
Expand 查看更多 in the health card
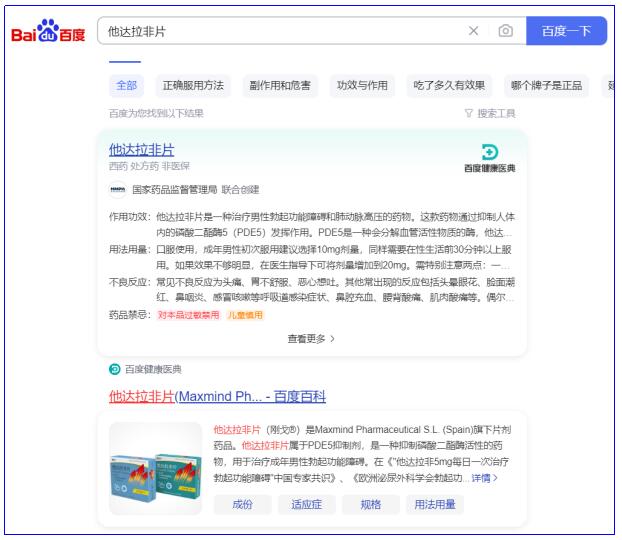click(x=311, y=339)
